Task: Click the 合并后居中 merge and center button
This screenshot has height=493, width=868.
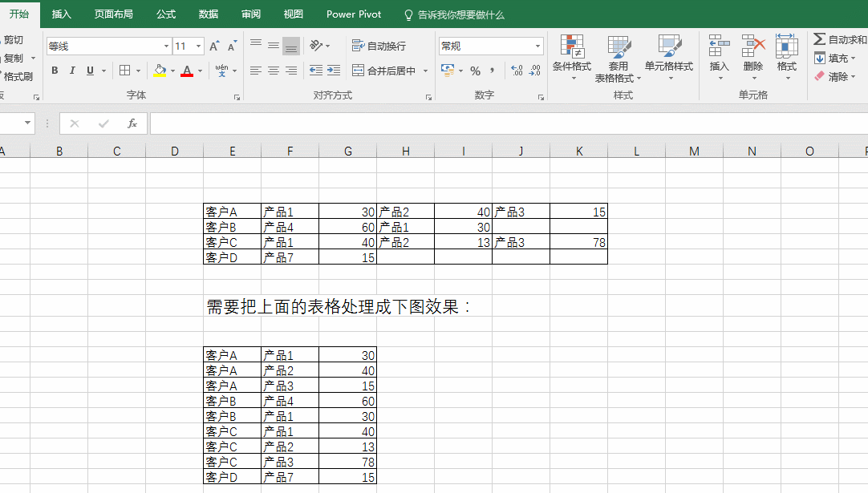Action: tap(385, 71)
